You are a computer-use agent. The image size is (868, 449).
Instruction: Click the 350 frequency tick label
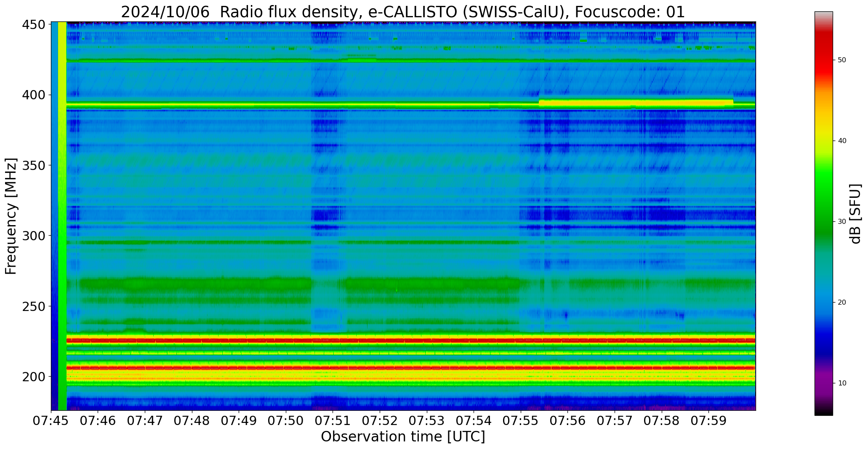tap(34, 165)
